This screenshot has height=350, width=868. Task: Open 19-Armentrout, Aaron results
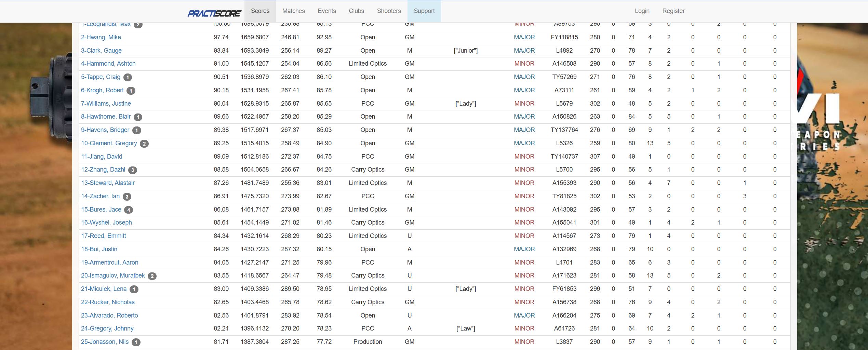pyautogui.click(x=110, y=262)
